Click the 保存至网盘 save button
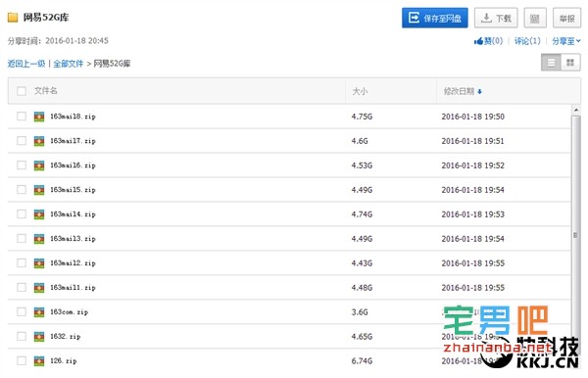 pos(434,18)
